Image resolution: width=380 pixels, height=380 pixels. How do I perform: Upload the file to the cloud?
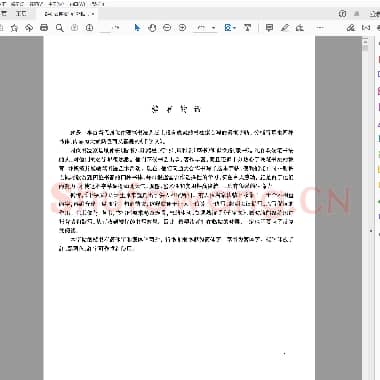(x=29, y=28)
